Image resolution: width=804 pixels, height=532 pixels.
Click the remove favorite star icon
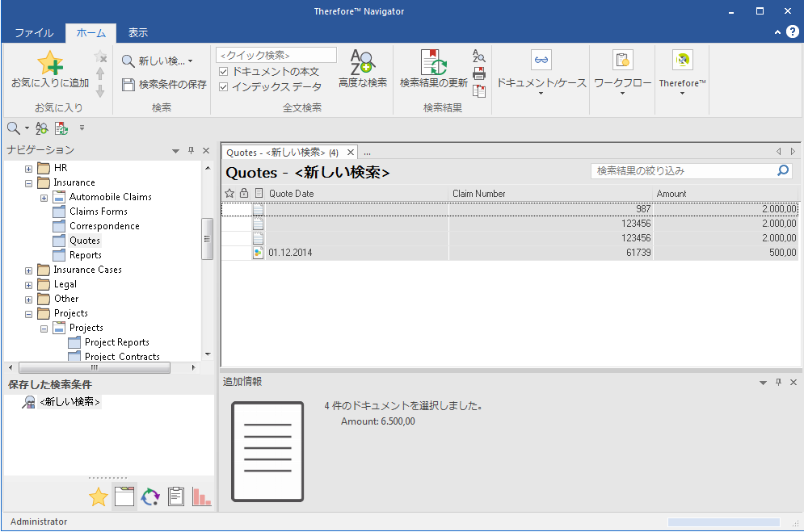[x=100, y=57]
